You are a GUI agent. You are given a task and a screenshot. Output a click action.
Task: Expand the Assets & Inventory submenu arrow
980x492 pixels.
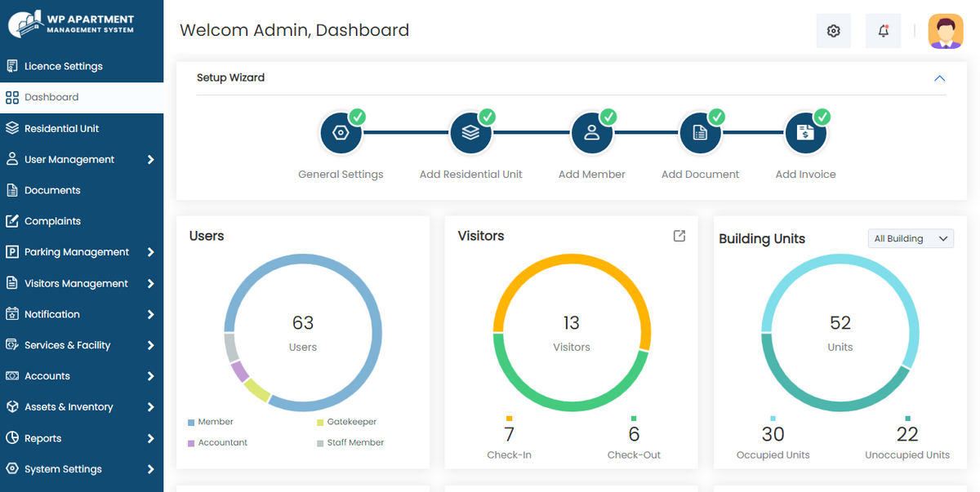[x=151, y=407]
